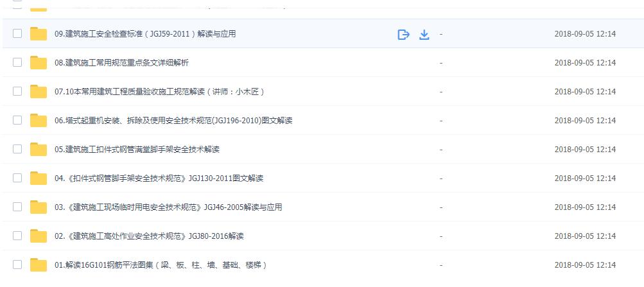Open folder icon for 08.建筑施工常用规范重点条文详细解析
The image size is (644, 287).
click(x=39, y=63)
